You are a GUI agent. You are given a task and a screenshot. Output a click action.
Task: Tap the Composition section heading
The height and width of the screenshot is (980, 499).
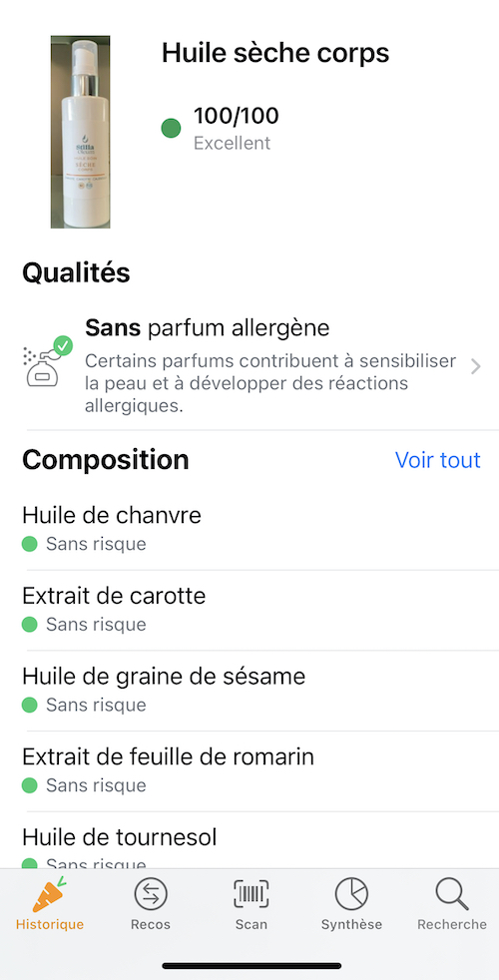click(x=106, y=460)
